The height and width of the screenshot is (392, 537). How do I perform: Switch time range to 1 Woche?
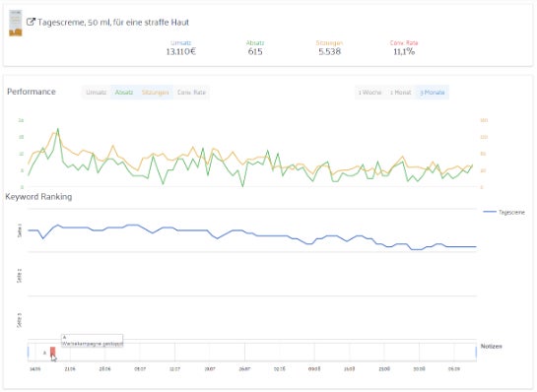(369, 93)
